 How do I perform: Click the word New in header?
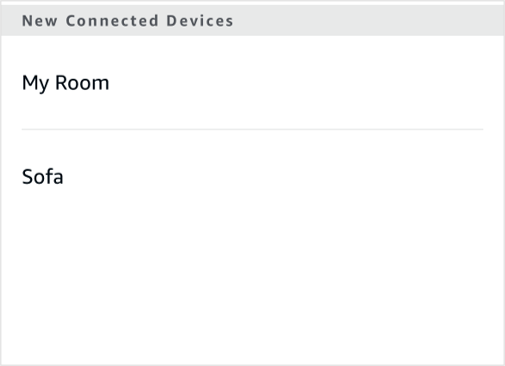40,21
